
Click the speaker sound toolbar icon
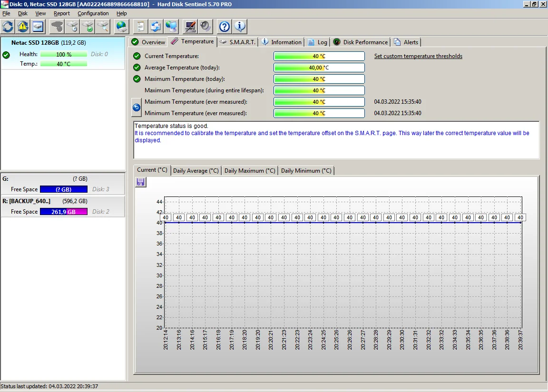click(205, 26)
